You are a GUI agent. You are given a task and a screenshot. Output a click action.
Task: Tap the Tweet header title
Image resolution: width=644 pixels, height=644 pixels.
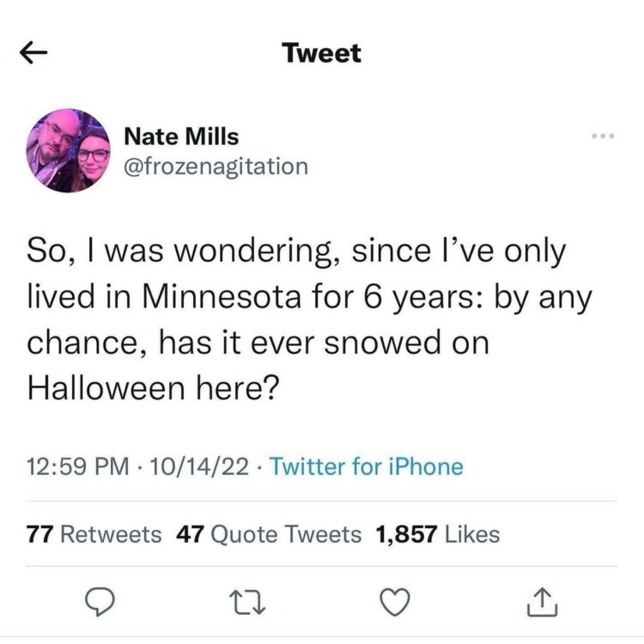pyautogui.click(x=322, y=53)
